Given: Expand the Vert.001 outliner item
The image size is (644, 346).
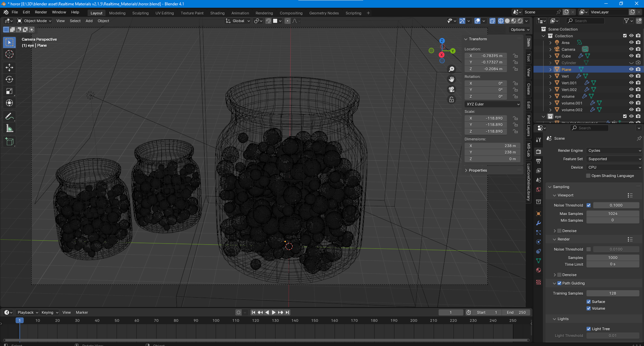Looking at the screenshot, I should (x=550, y=83).
